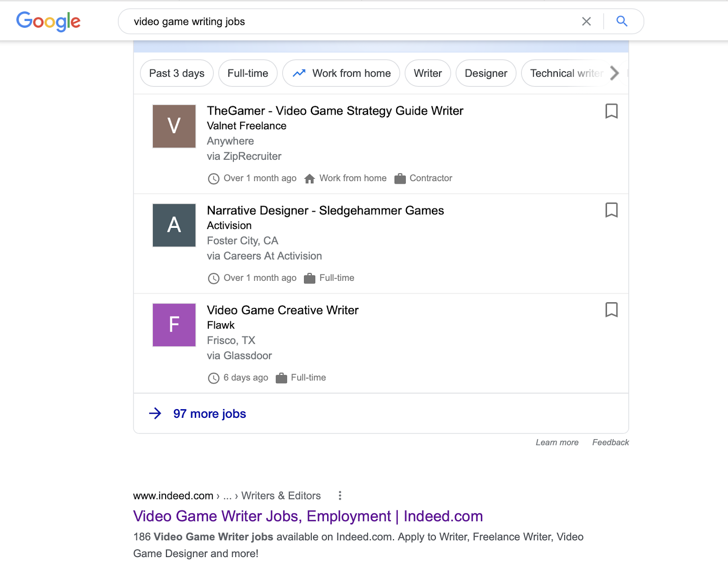This screenshot has width=728, height=583.
Task: Toggle the Work from home filter
Action: 341,73
